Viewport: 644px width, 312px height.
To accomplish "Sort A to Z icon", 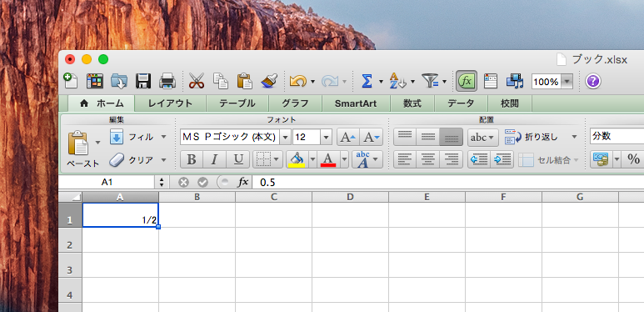I will [x=397, y=81].
